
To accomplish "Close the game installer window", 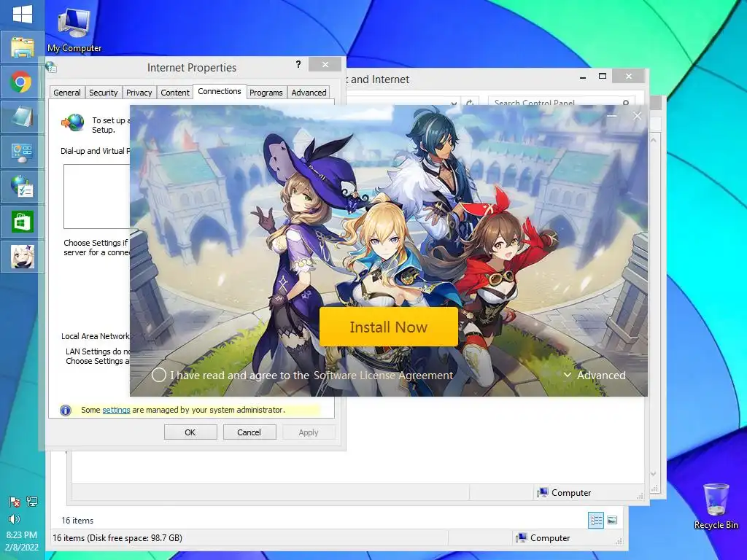I will click(638, 116).
